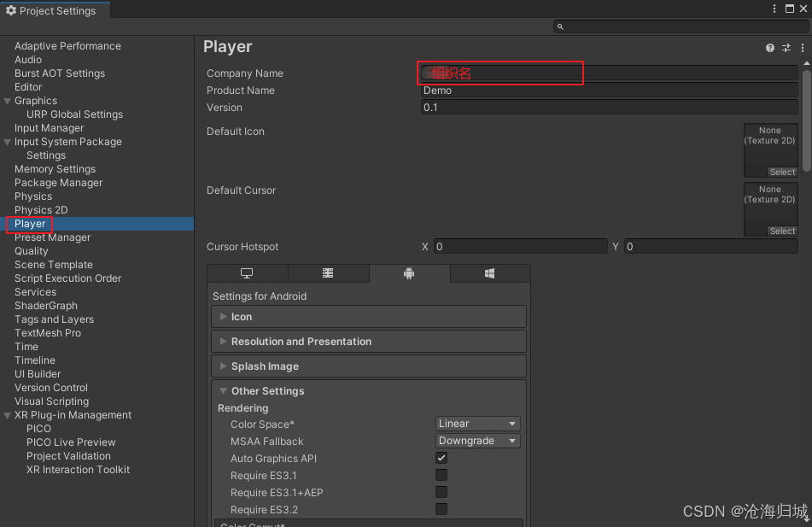Open the MSAA Fallback Downgrade dropdown

(477, 441)
